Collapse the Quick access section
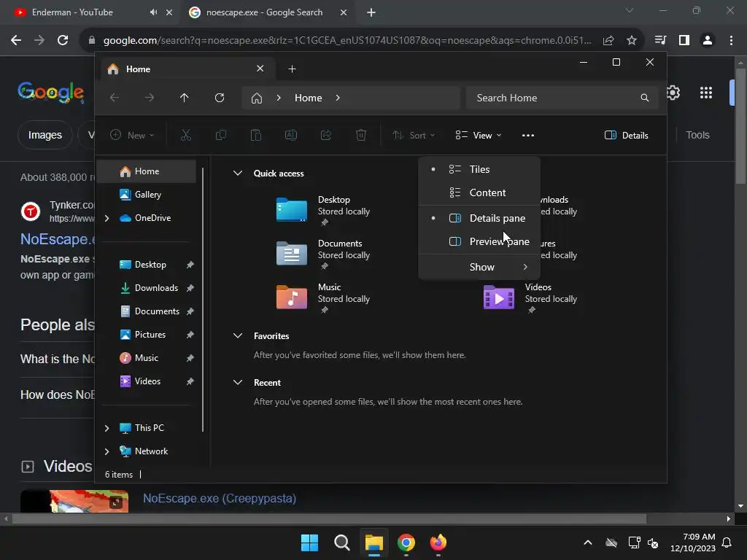The width and height of the screenshot is (747, 560). click(x=238, y=173)
